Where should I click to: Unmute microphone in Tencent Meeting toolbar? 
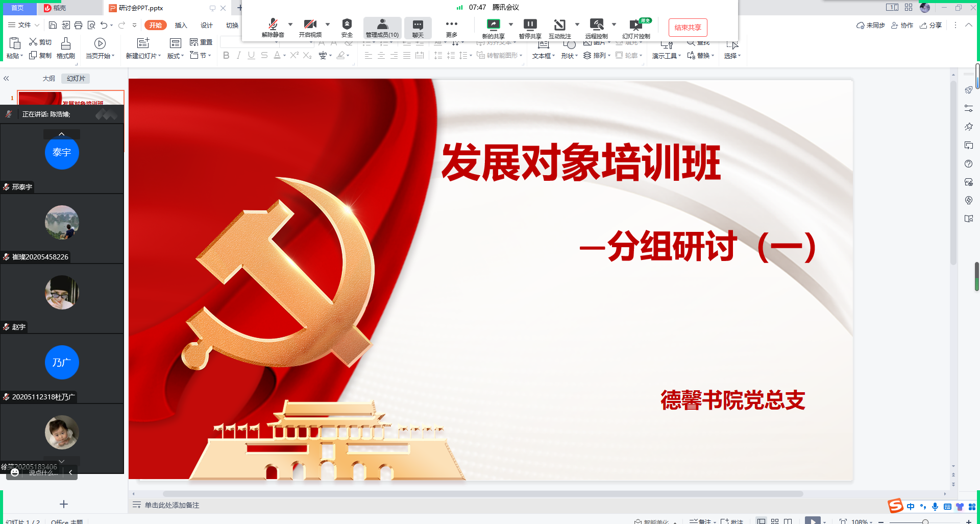273,28
